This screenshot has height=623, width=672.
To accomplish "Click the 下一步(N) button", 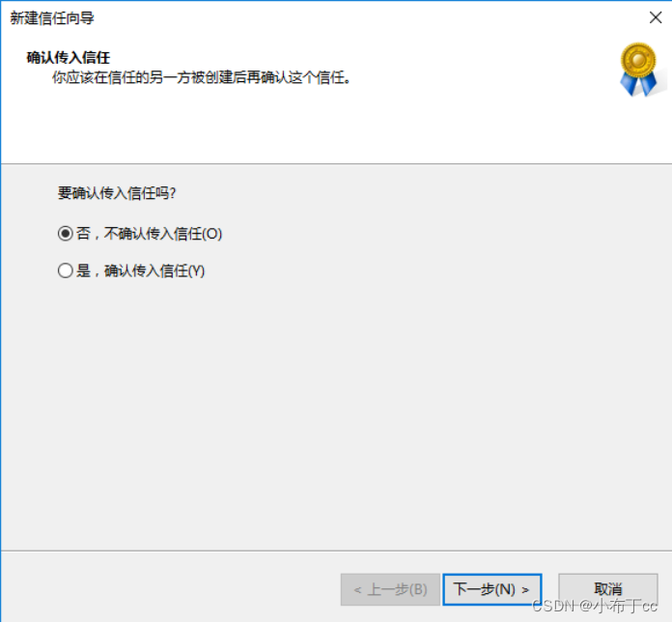I will click(x=492, y=589).
